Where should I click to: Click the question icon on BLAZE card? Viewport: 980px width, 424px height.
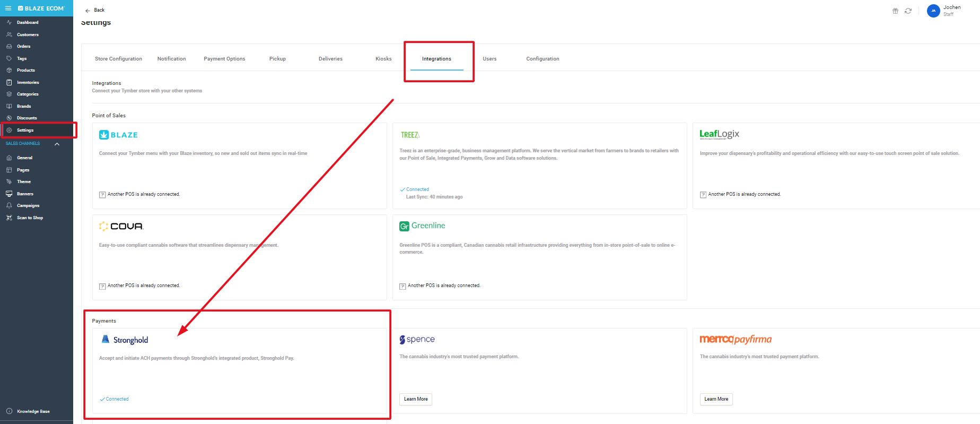102,195
